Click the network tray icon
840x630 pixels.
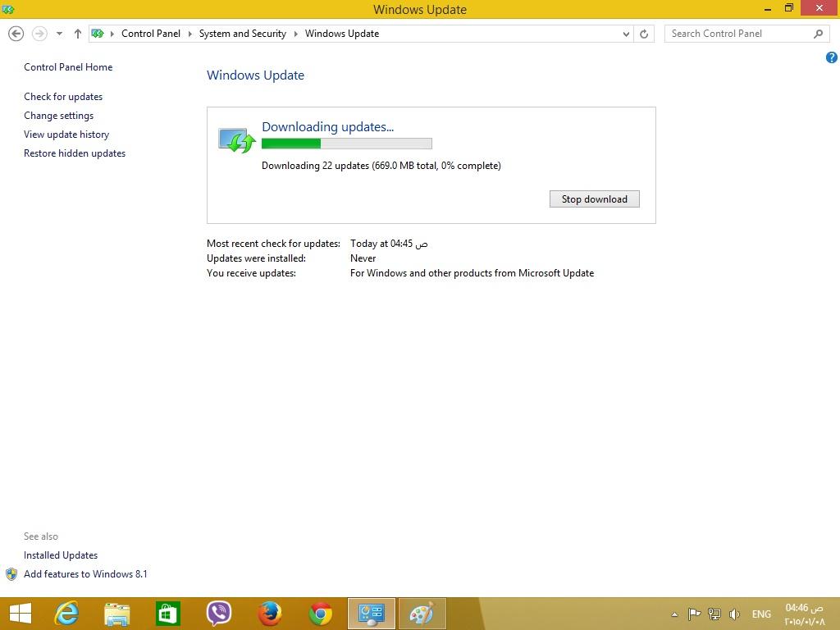tap(714, 614)
